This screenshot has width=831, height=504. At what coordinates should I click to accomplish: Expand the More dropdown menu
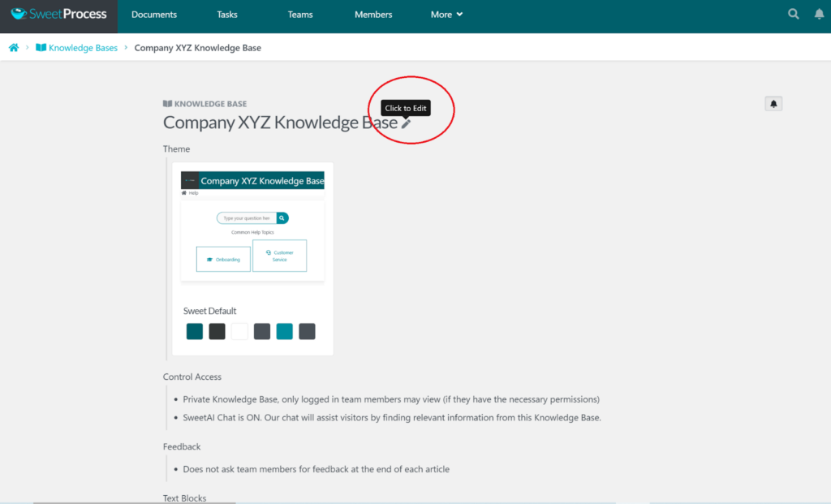click(446, 15)
